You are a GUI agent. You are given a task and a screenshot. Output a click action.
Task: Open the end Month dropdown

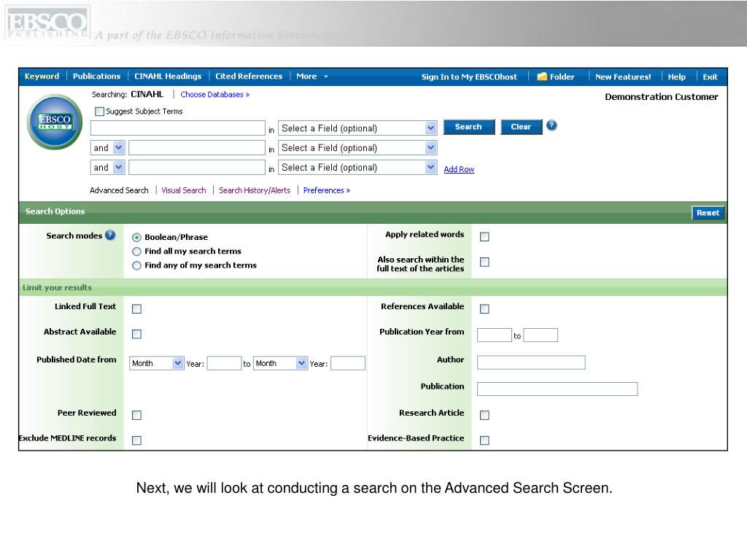click(x=281, y=363)
